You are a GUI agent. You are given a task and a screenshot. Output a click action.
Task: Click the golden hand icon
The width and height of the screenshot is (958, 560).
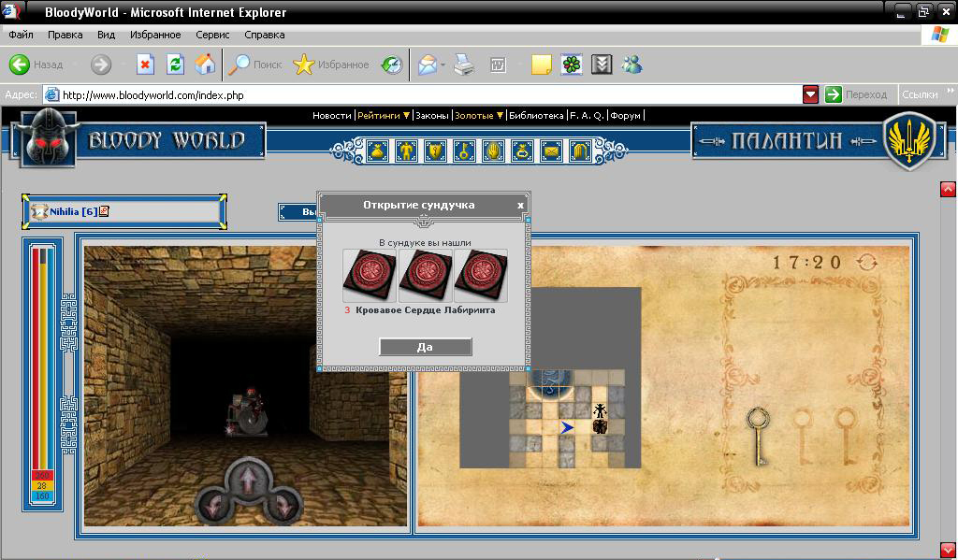[x=493, y=151]
